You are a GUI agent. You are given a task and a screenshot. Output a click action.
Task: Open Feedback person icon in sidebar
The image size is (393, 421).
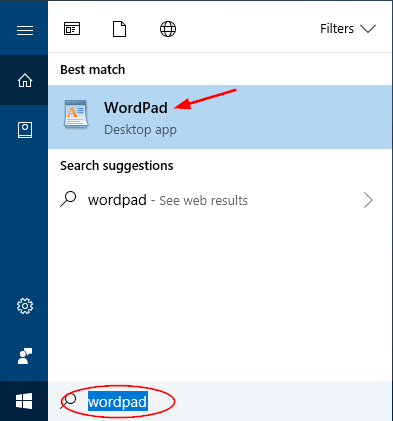tap(25, 356)
